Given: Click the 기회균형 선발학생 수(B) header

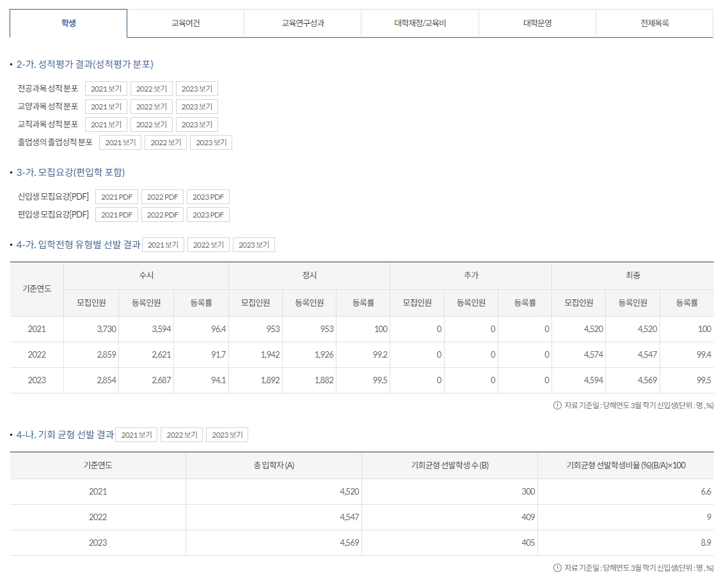Looking at the screenshot, I should 450,465.
